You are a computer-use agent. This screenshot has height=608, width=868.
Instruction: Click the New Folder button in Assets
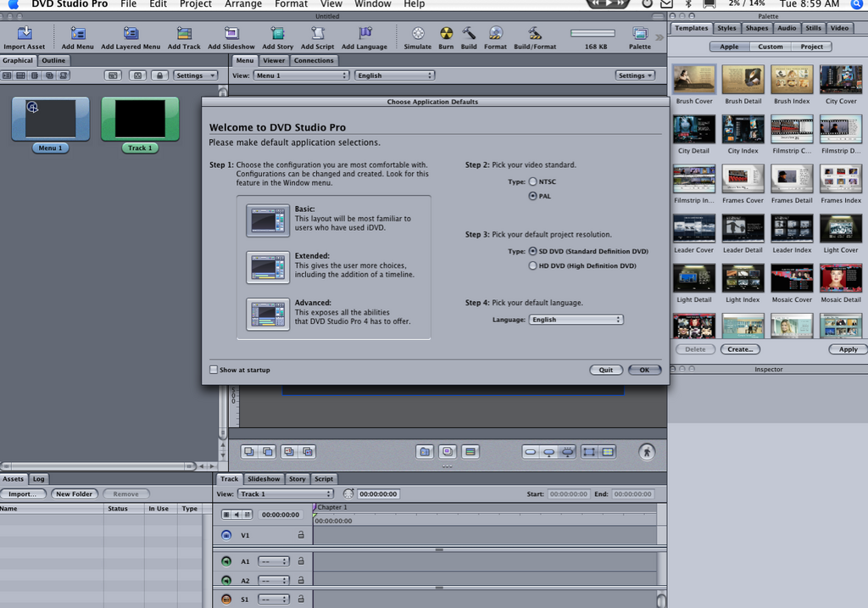pos(75,494)
